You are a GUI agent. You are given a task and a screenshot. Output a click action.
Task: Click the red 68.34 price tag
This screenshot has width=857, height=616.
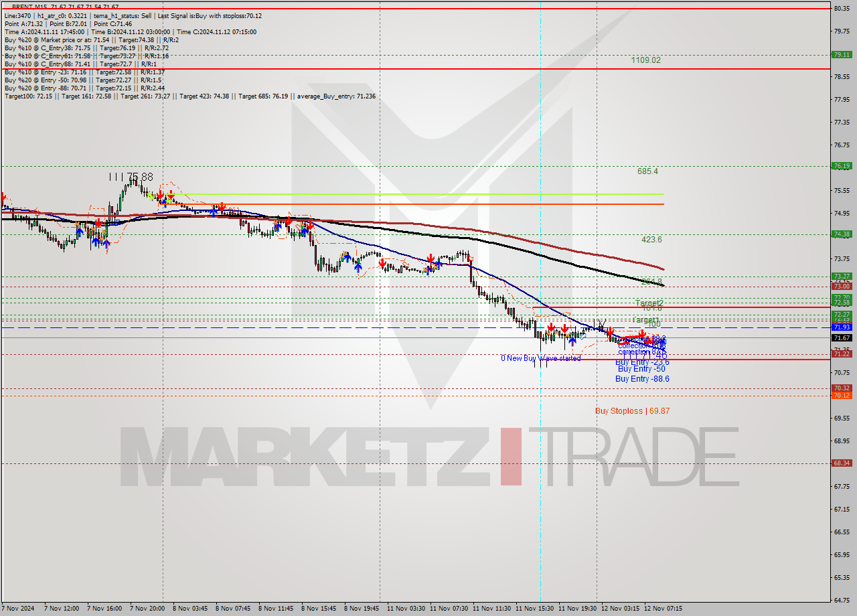pos(842,463)
